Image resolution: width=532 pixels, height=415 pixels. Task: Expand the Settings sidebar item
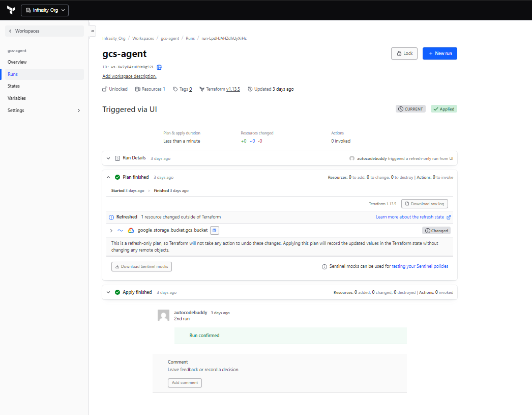[x=44, y=110]
